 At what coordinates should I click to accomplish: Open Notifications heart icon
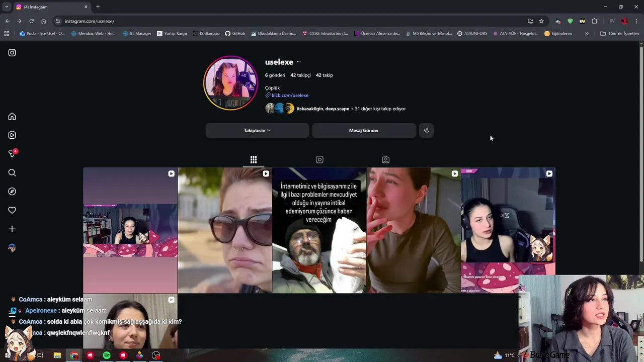point(12,210)
